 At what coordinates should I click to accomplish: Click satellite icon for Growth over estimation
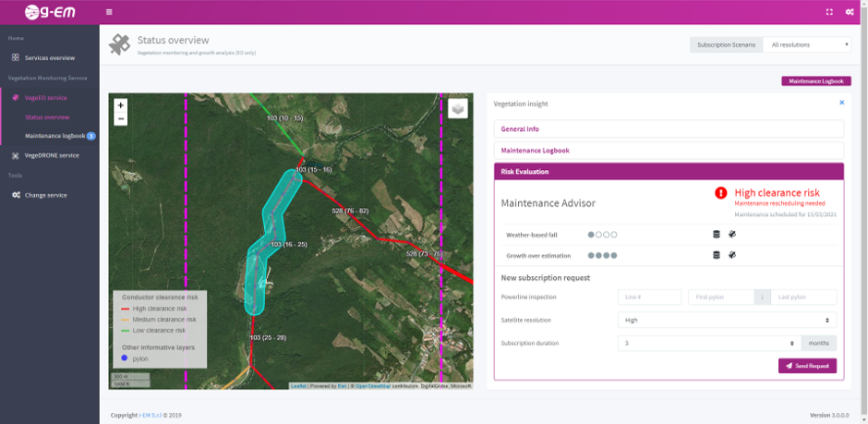coord(732,255)
